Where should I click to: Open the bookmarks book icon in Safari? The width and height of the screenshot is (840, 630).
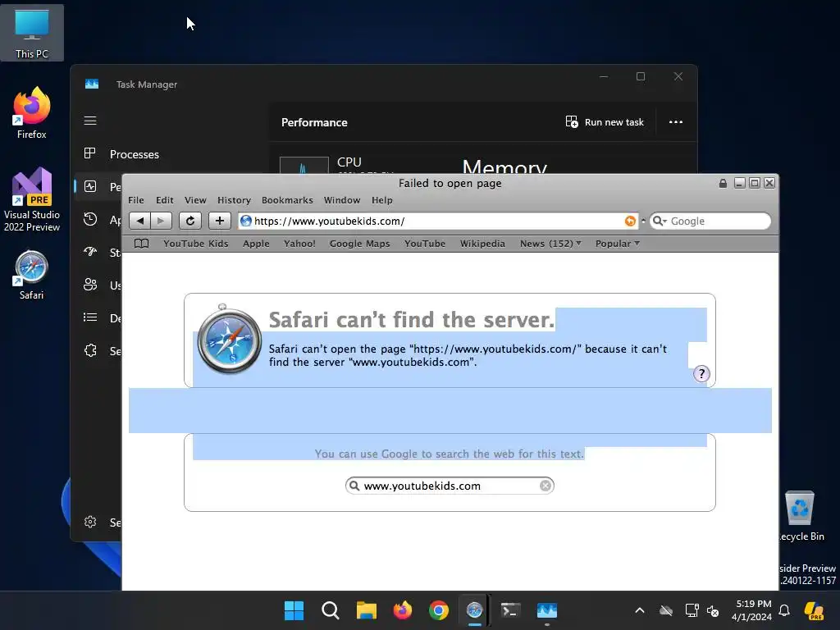tap(141, 243)
